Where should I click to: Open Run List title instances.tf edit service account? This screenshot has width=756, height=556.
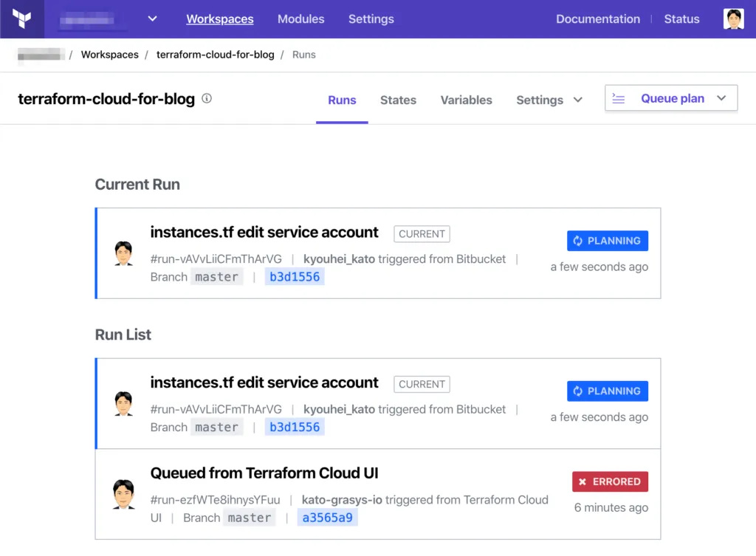click(x=264, y=382)
